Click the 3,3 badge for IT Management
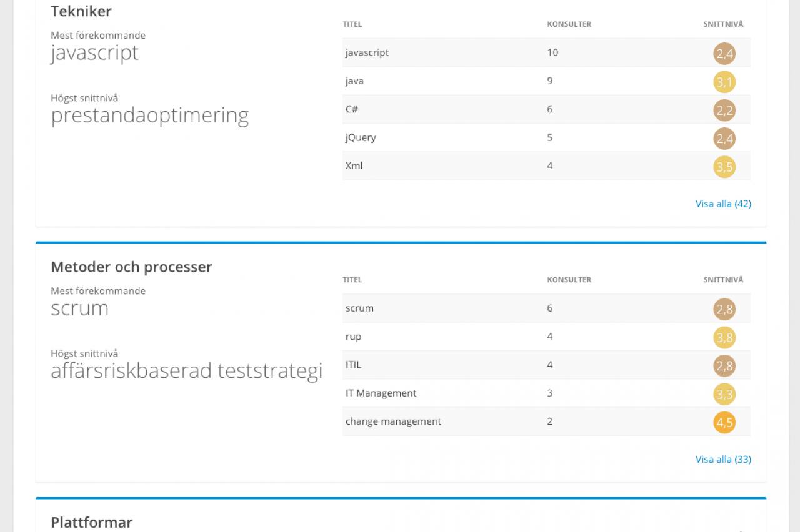 pyautogui.click(x=724, y=394)
